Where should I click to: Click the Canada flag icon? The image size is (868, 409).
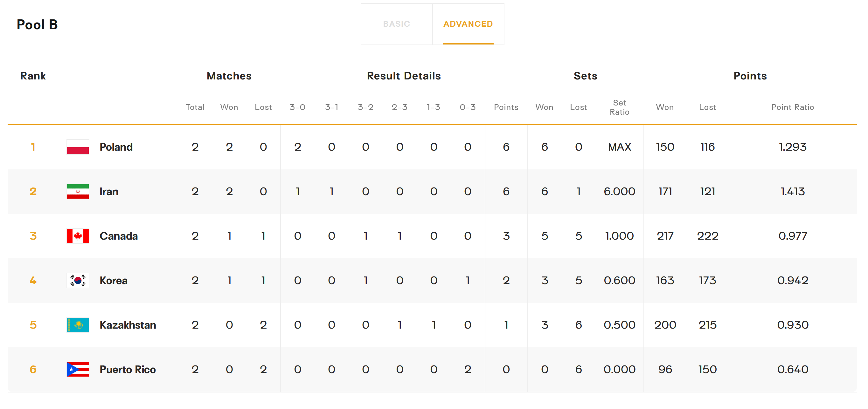click(x=78, y=236)
